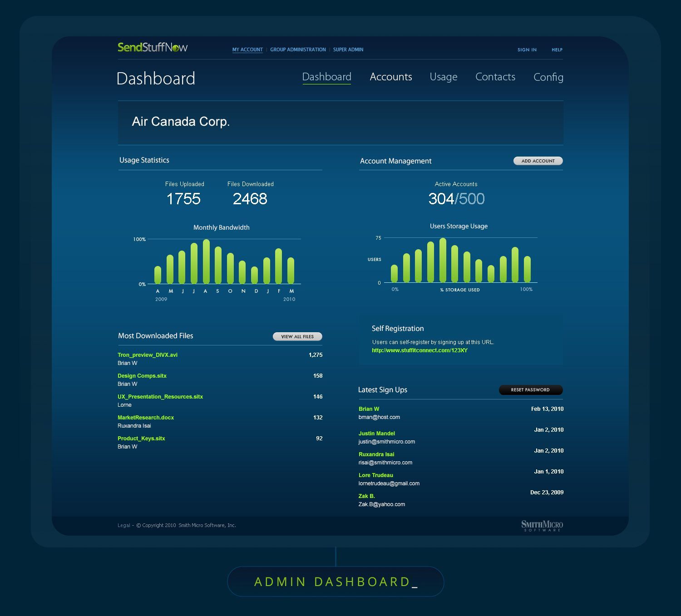Navigate to the Config tab
The height and width of the screenshot is (616, 681).
pos(548,78)
